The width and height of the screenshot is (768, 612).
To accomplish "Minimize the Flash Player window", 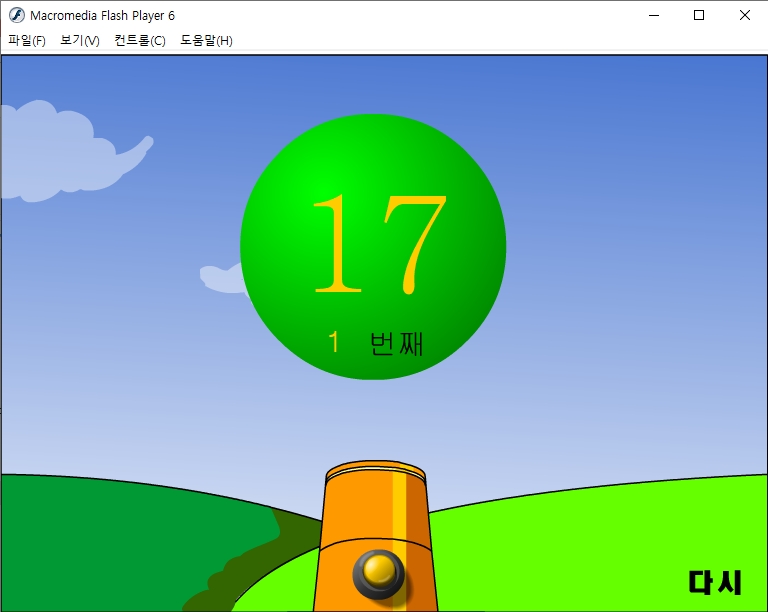I will click(x=654, y=15).
